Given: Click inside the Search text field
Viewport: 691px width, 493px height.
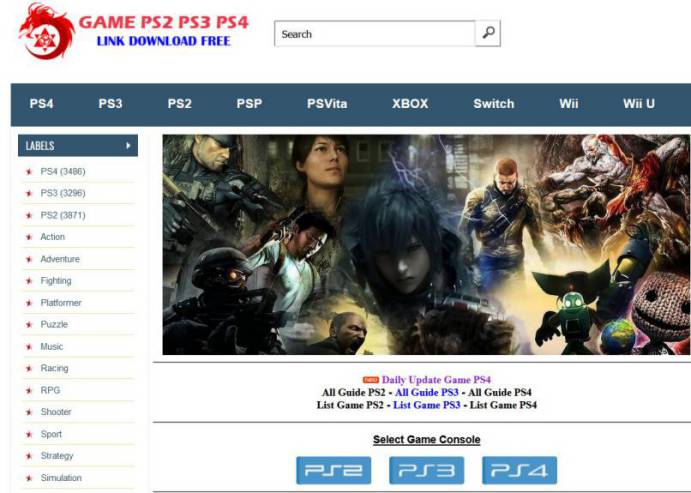Looking at the screenshot, I should (x=375, y=33).
